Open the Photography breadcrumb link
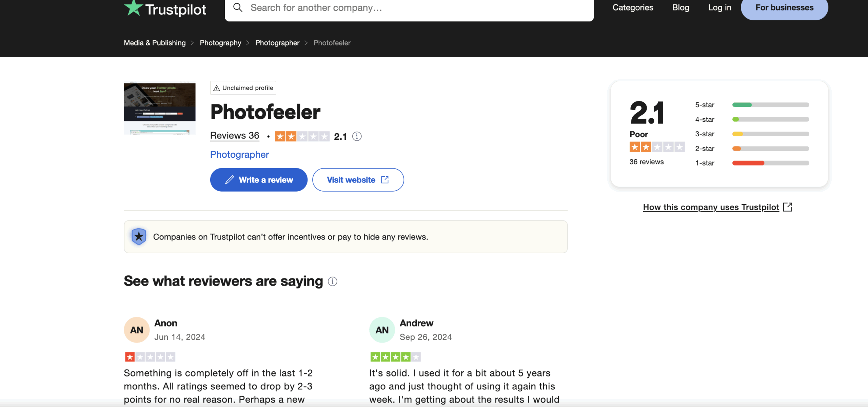Viewport: 868px width, 408px height. 220,43
